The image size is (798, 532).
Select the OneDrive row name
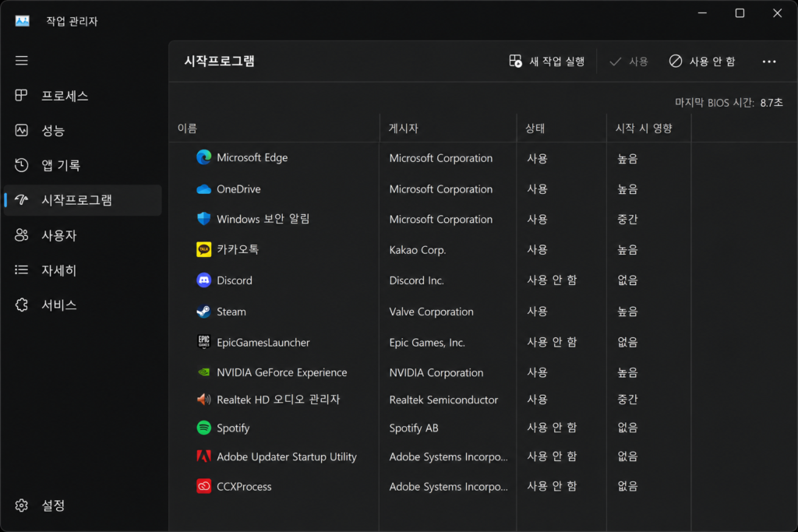238,189
